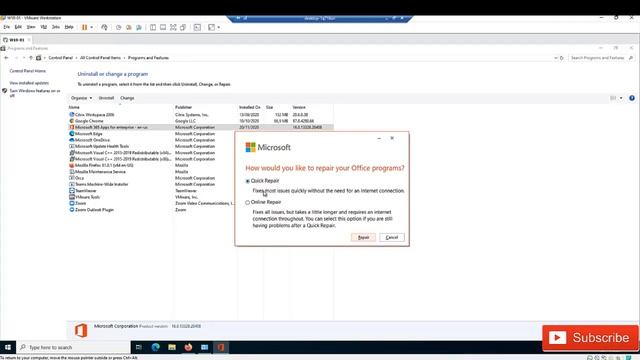Screen dimensions: 640x360
Task: Sort the list by the Publisher column header
Action: click(x=183, y=107)
